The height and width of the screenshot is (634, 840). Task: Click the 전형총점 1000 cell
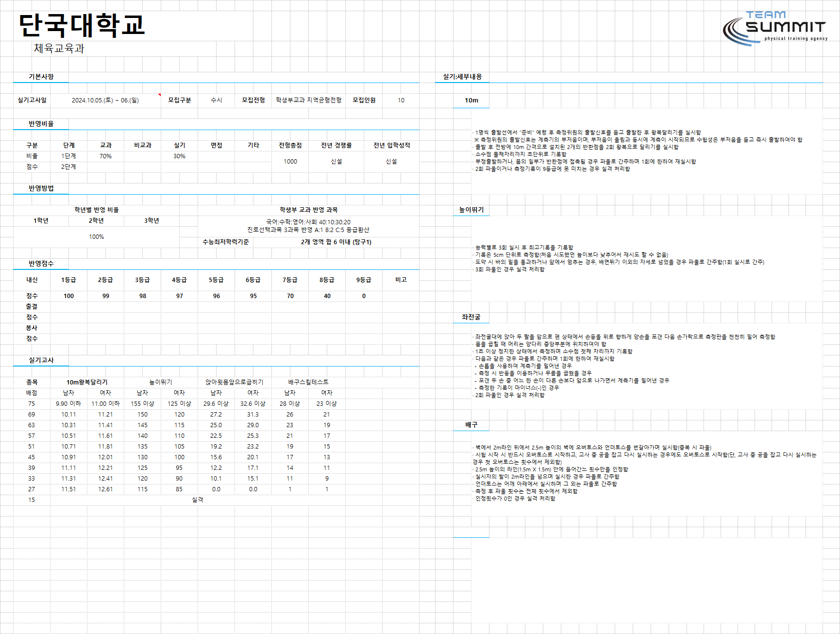290,162
